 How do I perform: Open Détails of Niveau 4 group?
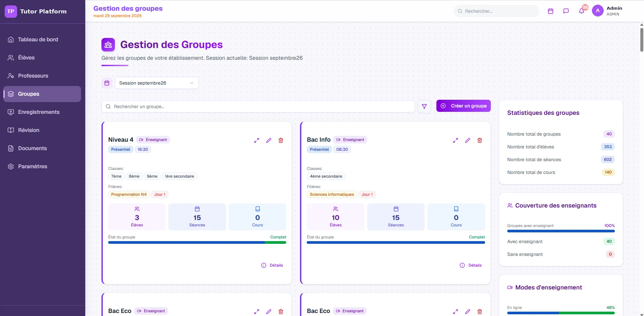(x=272, y=265)
